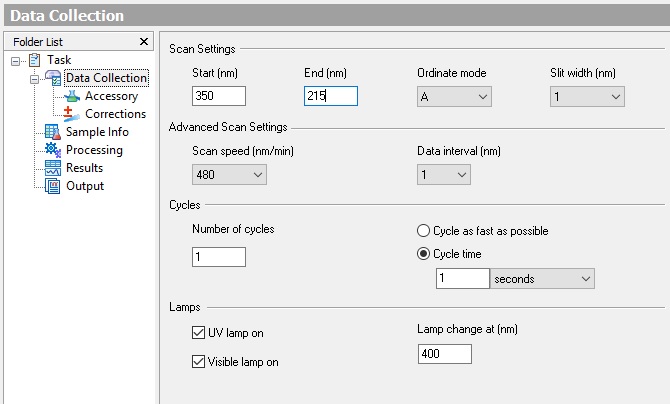
Task: Close the Folder List panel
Action: tap(144, 41)
